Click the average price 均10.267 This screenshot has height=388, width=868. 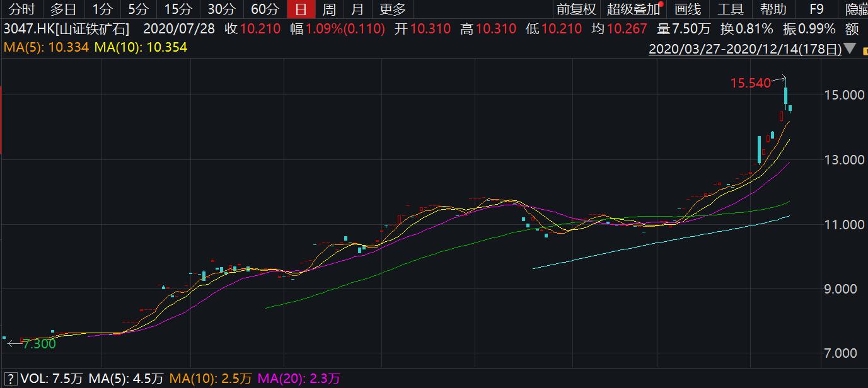click(620, 28)
